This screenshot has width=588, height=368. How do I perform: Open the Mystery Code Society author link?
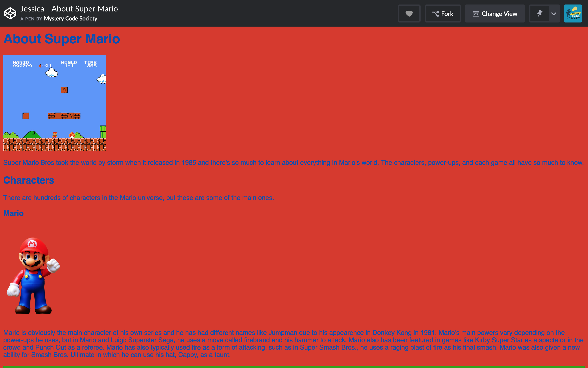[70, 19]
